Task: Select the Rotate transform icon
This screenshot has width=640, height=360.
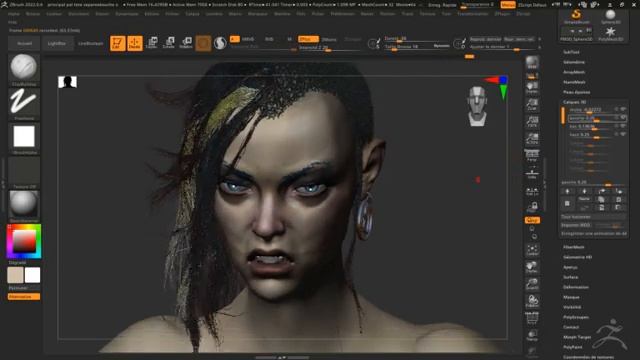Action: coord(186,43)
